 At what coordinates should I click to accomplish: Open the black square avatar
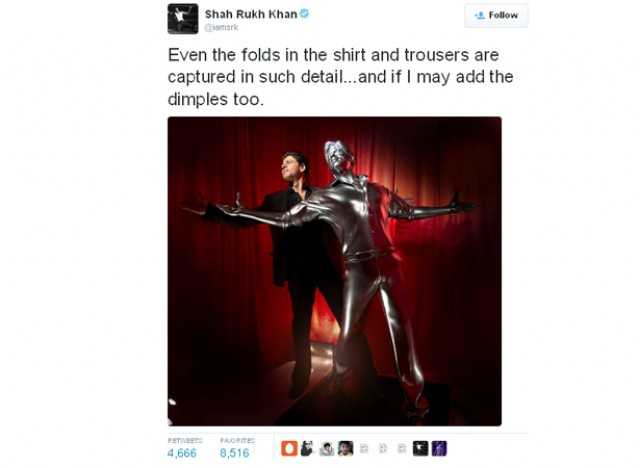tap(420, 448)
